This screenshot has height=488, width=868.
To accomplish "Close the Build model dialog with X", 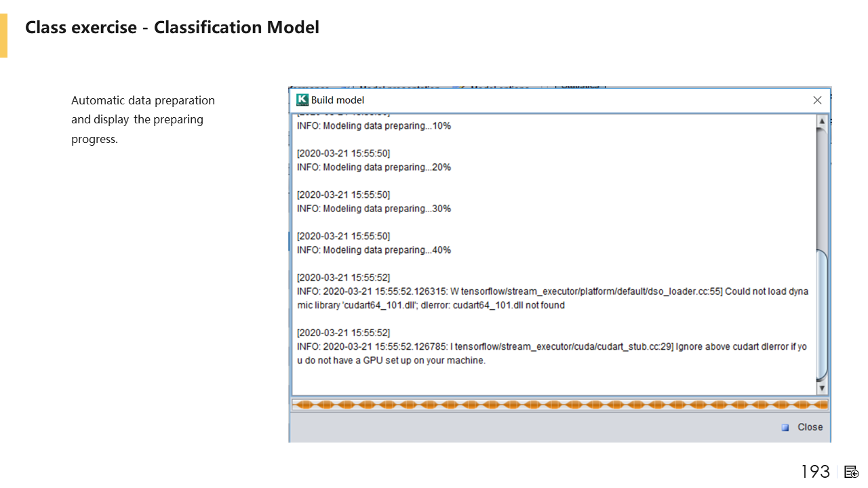I will pos(817,100).
